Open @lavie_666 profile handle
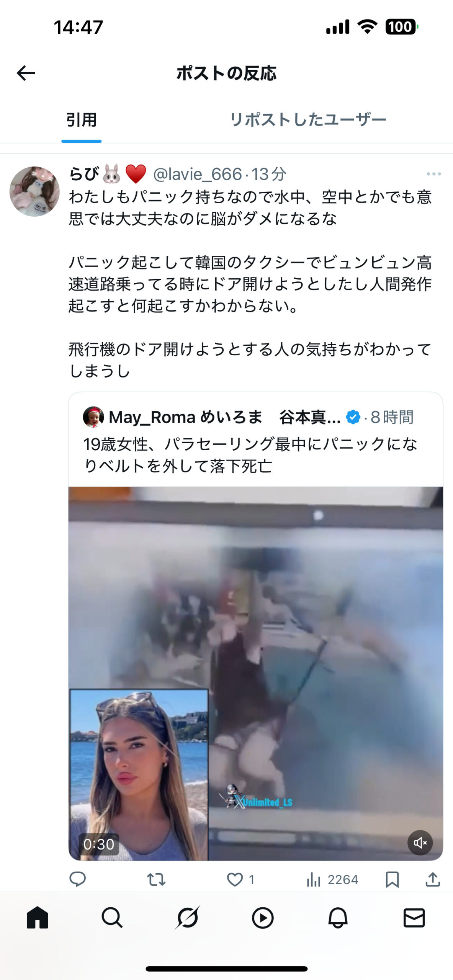Screen dimensions: 453x980 [x=198, y=174]
